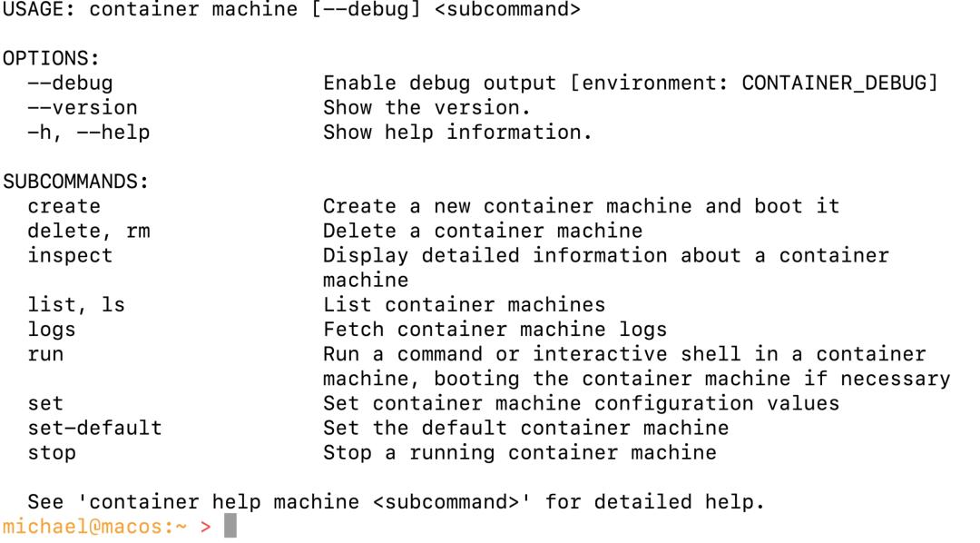Click 'See container help machine' hint line
980x543 pixels.
(x=397, y=502)
